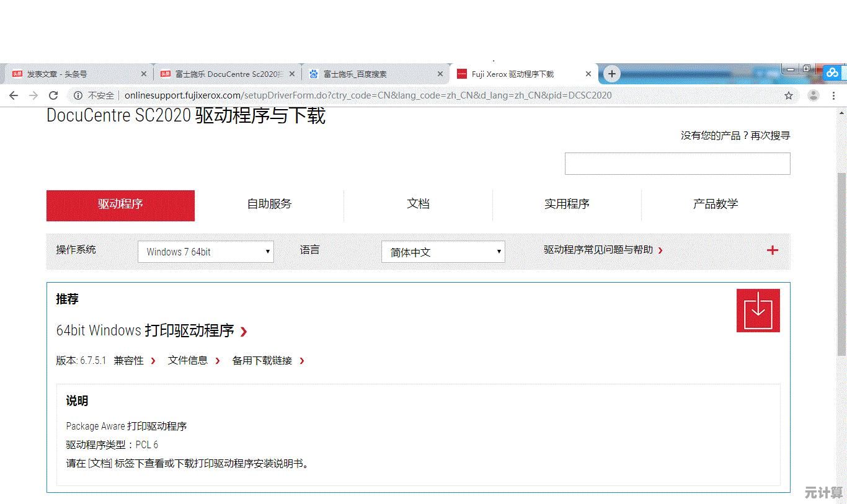
Task: Expand additional options with the red plus icon
Action: coord(772,250)
